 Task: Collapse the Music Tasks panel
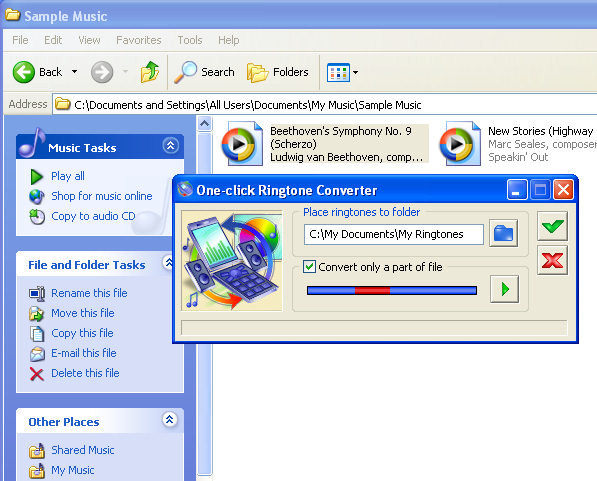click(170, 145)
